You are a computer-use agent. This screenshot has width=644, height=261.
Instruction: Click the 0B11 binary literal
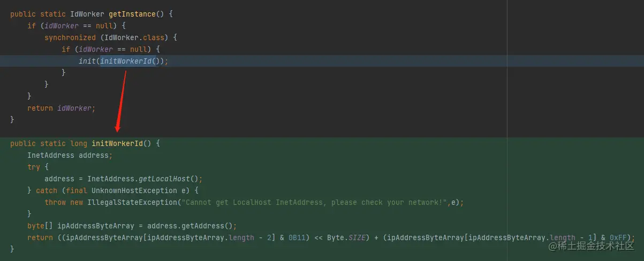[297, 237]
